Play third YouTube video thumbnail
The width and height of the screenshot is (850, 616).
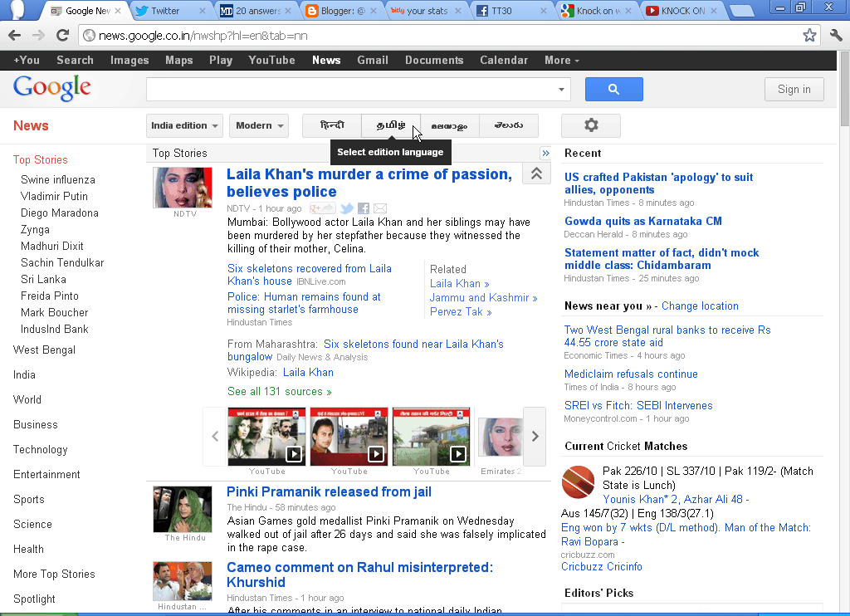pos(431,437)
